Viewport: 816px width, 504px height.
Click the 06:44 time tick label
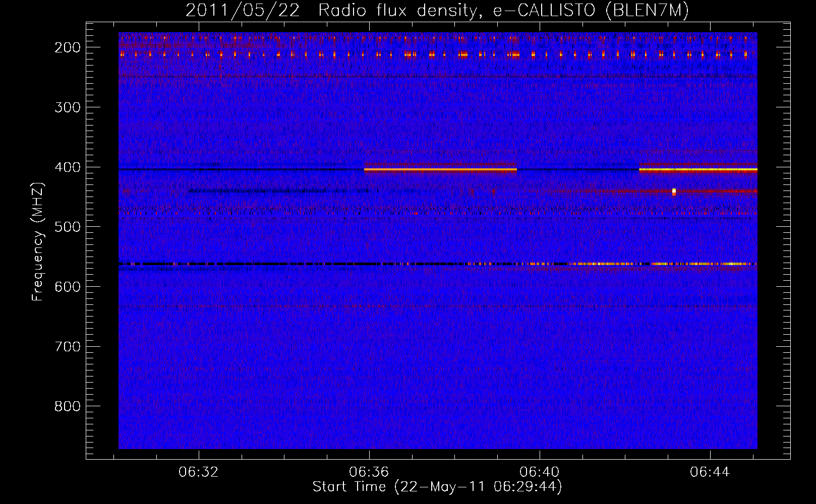click(x=710, y=472)
